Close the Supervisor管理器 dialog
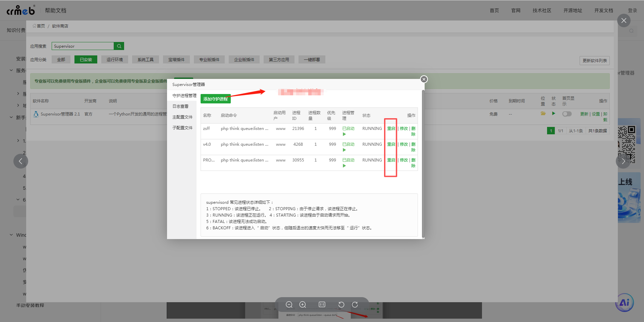644x322 pixels. click(x=424, y=79)
